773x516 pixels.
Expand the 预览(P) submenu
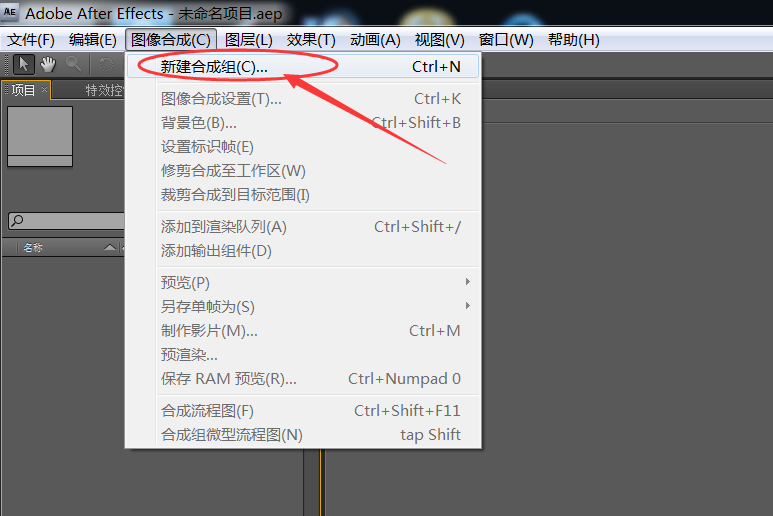[x=467, y=282]
